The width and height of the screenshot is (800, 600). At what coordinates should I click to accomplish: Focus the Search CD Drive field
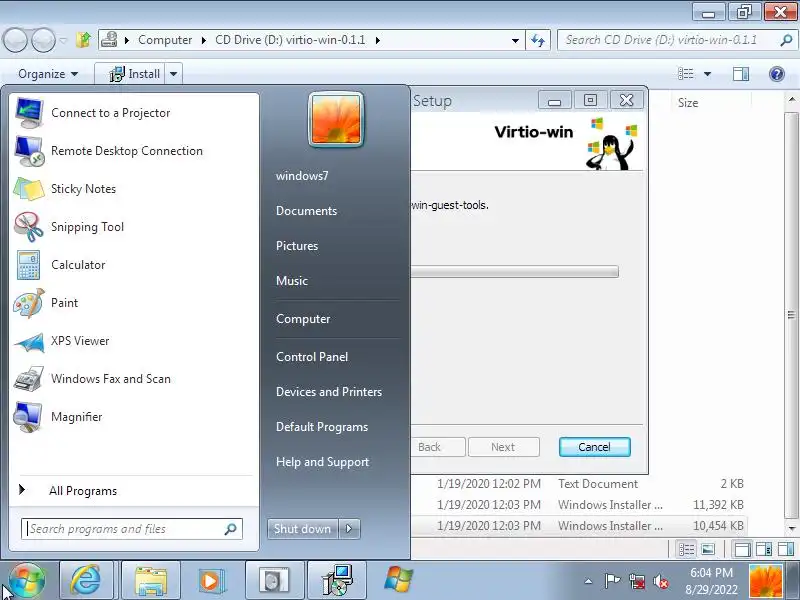click(678, 40)
